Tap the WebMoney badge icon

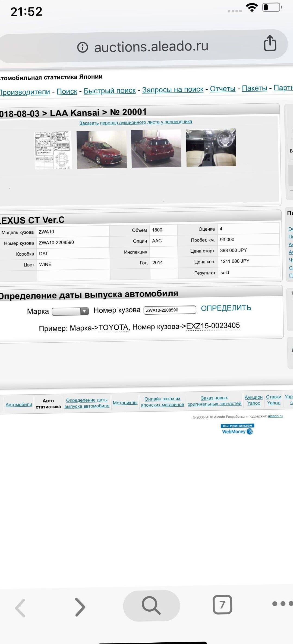tap(237, 429)
